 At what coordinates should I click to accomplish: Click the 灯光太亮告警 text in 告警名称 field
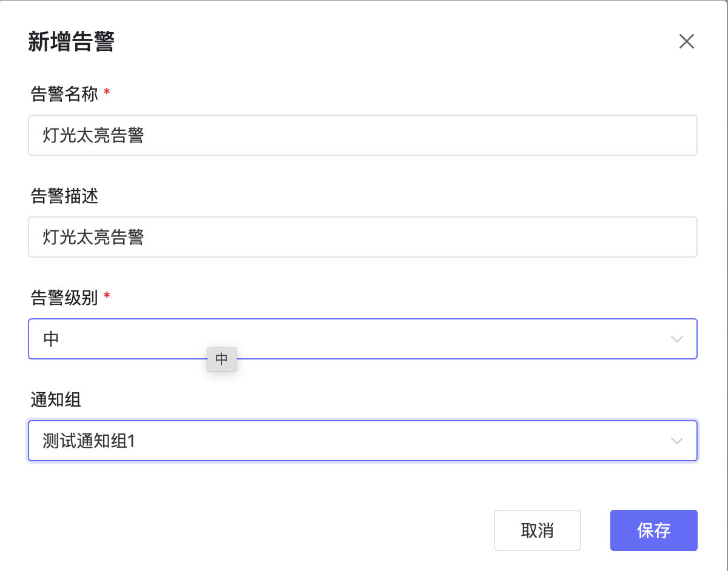point(93,135)
